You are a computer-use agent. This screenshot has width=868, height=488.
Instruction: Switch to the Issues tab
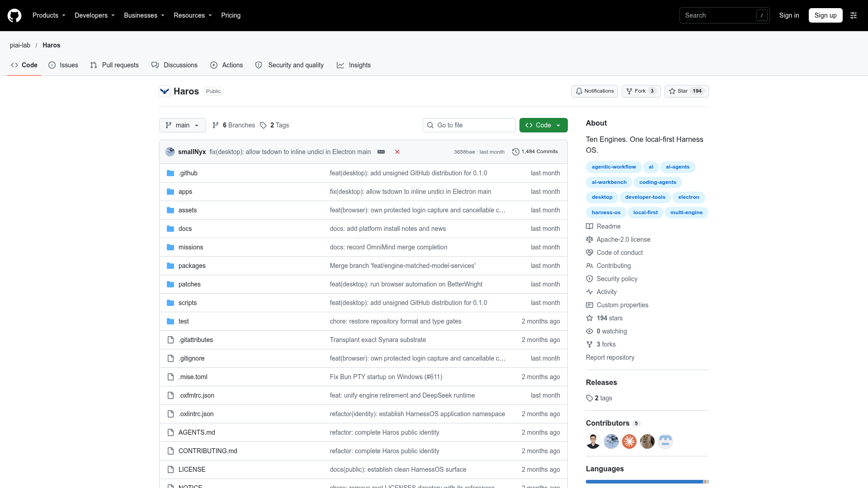click(63, 65)
